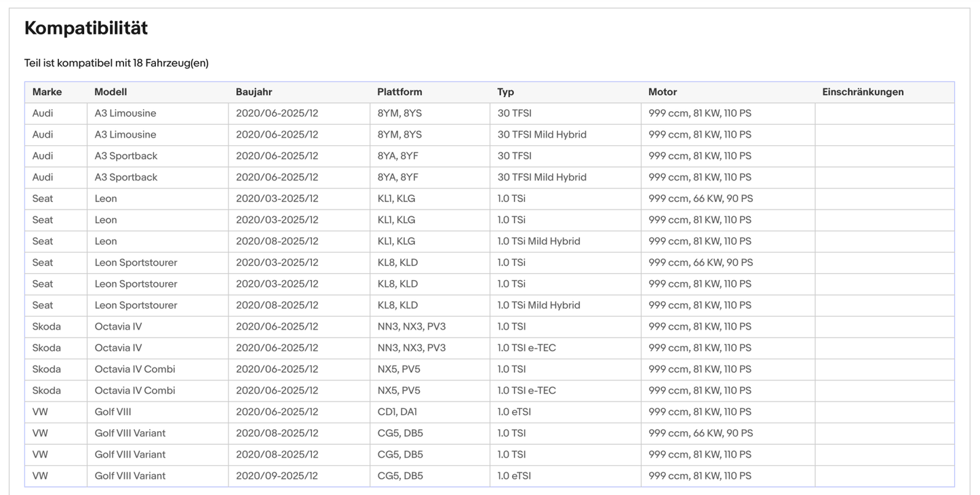
Task: Click '1.0 TSi Mild Hybrid' in Leon Sportstourer row
Action: (538, 305)
